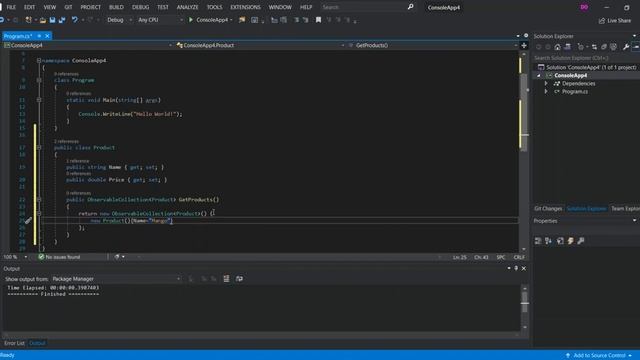Open the VIEW menu
Image resolution: width=640 pixels, height=360 pixels.
49,7
